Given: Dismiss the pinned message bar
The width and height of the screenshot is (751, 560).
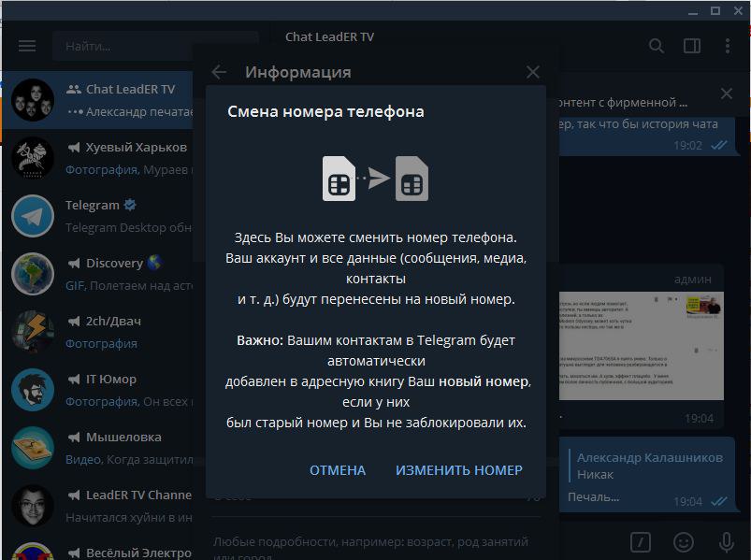Looking at the screenshot, I should [726, 93].
